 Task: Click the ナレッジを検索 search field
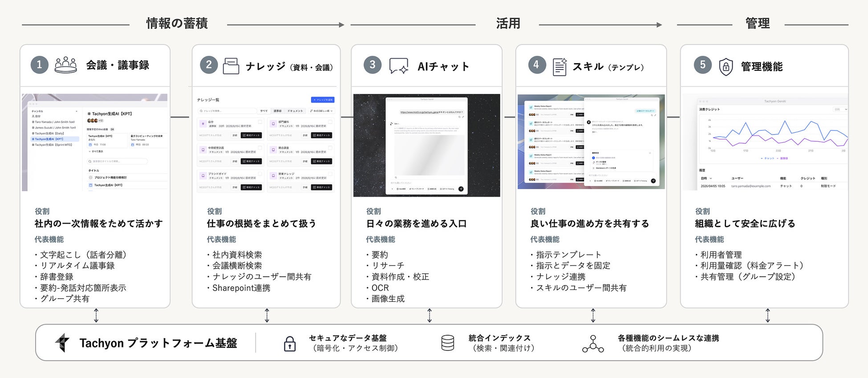pos(227,111)
